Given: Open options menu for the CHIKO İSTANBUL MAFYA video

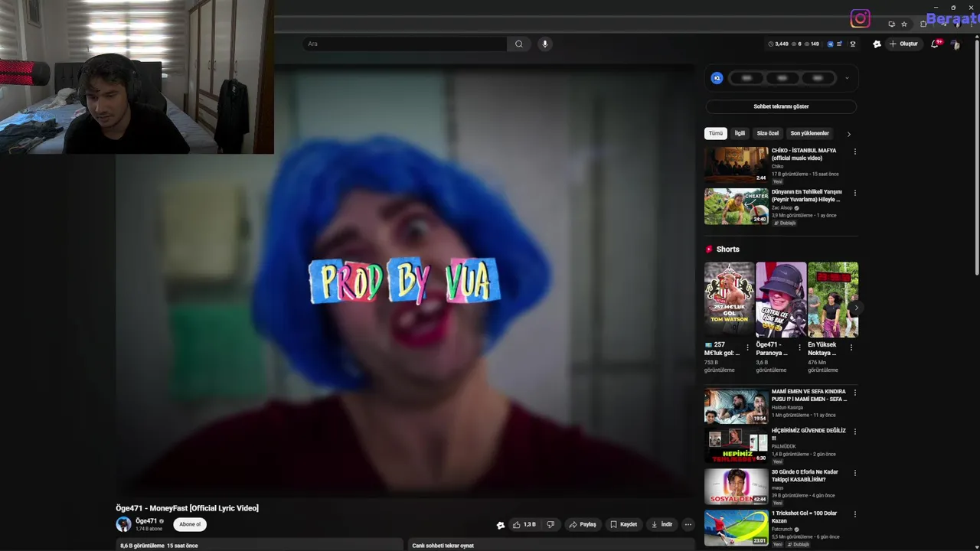Looking at the screenshot, I should (854, 152).
